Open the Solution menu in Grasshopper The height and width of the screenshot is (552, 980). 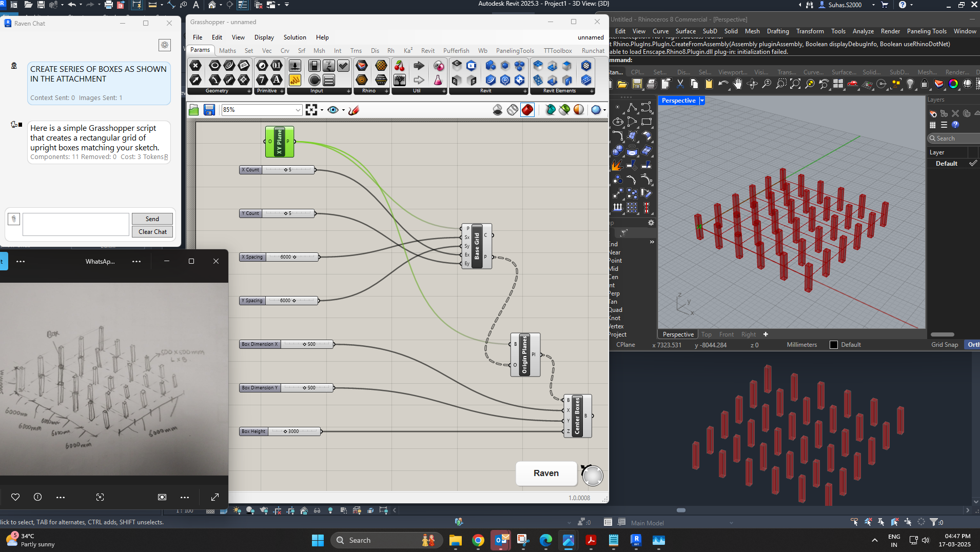click(295, 37)
